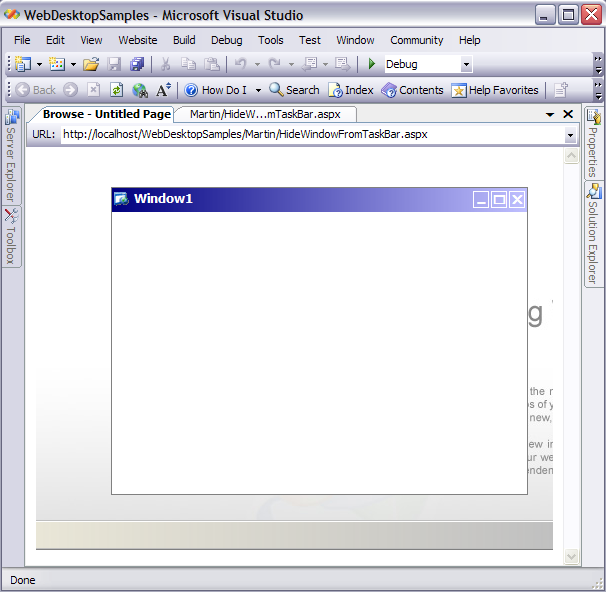Open help Contents from toolbar
The width and height of the screenshot is (606, 592).
coord(412,90)
